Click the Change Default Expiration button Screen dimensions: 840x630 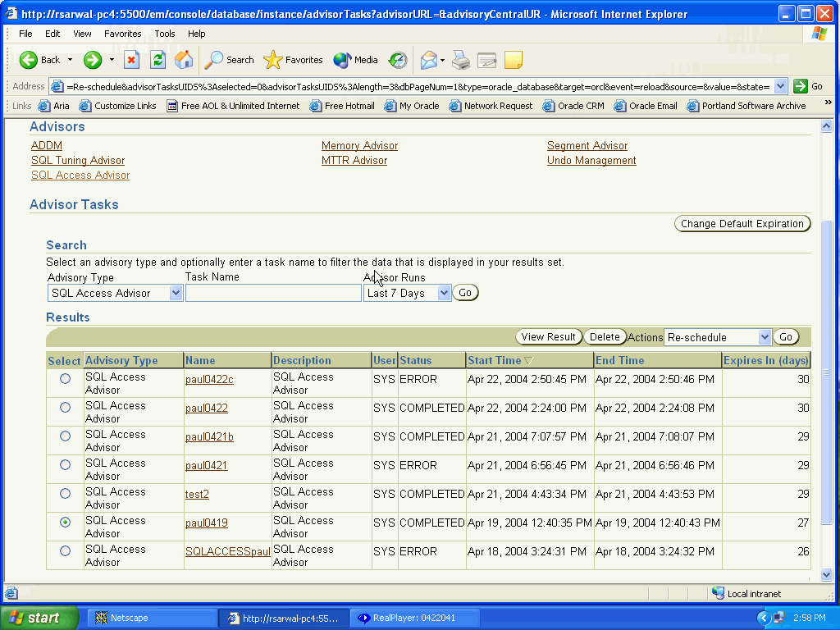[742, 224]
